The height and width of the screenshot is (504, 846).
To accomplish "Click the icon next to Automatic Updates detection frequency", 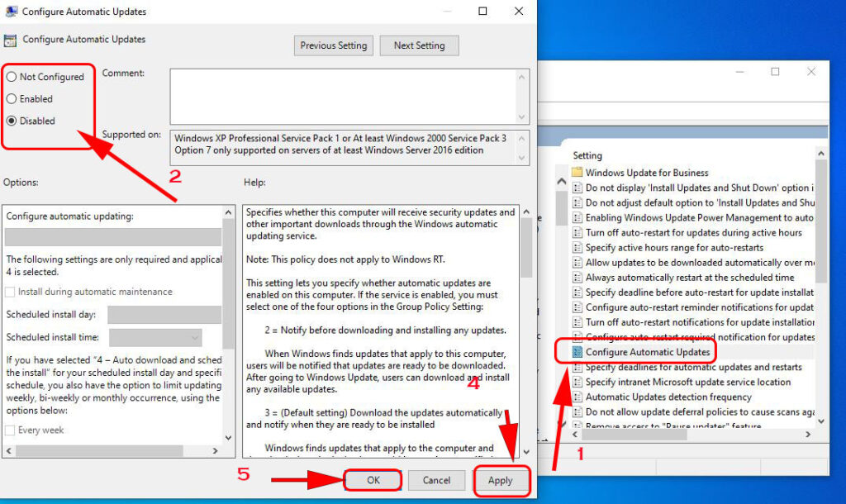I will tap(577, 397).
